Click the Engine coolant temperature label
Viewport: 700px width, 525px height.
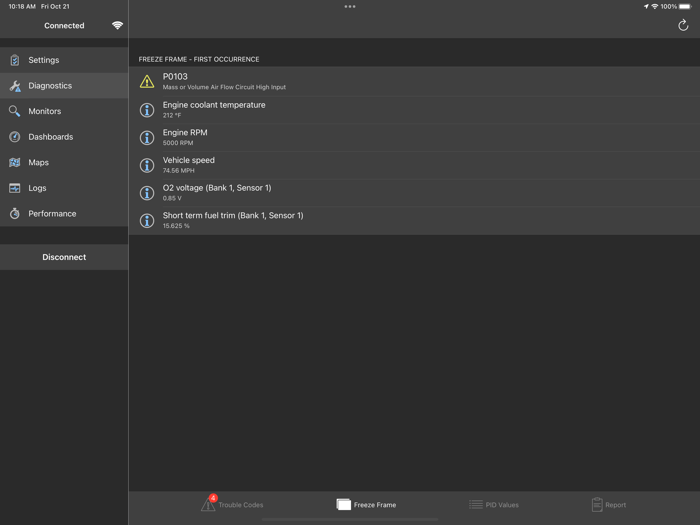pos(214,105)
